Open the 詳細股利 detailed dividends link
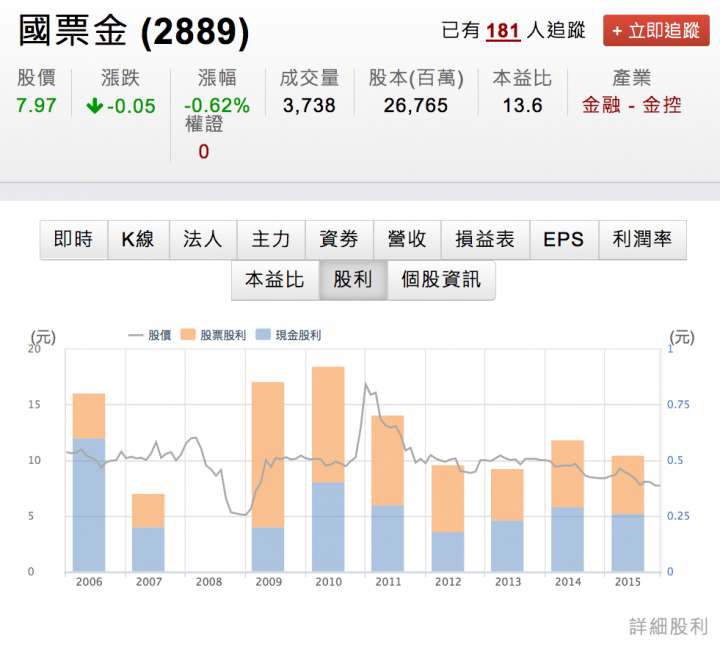720x645 pixels. click(x=668, y=627)
